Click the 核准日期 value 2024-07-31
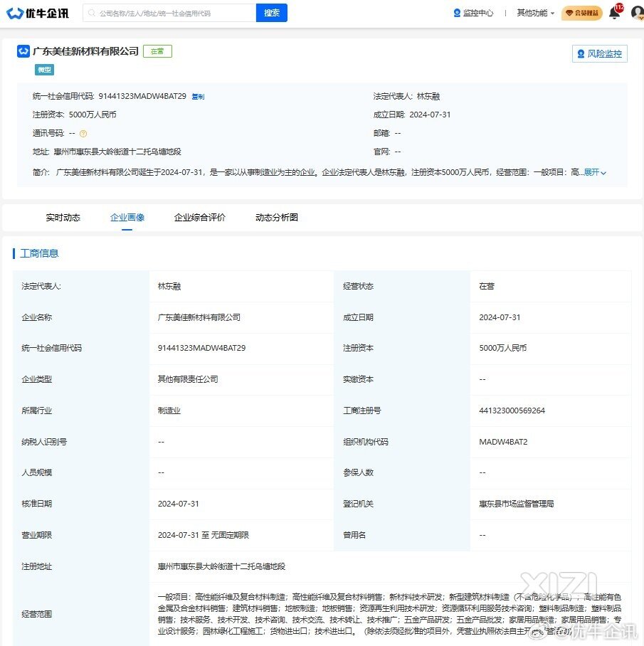 point(179,504)
